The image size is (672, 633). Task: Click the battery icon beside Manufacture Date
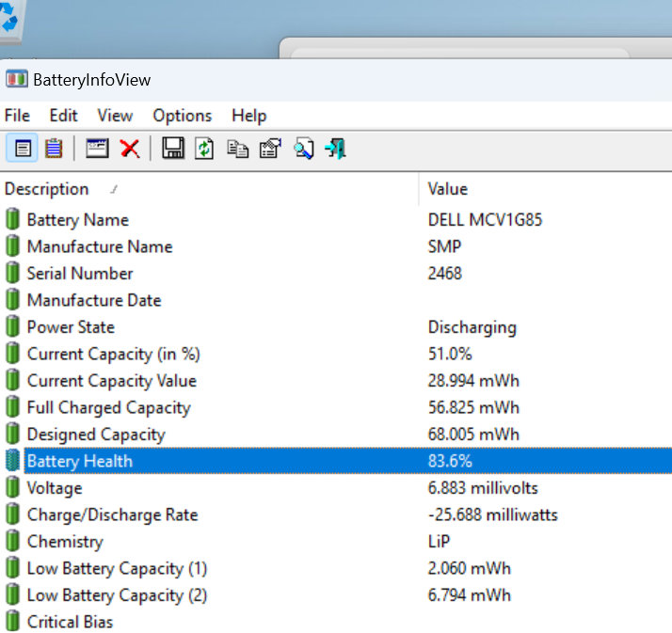pyautogui.click(x=13, y=299)
